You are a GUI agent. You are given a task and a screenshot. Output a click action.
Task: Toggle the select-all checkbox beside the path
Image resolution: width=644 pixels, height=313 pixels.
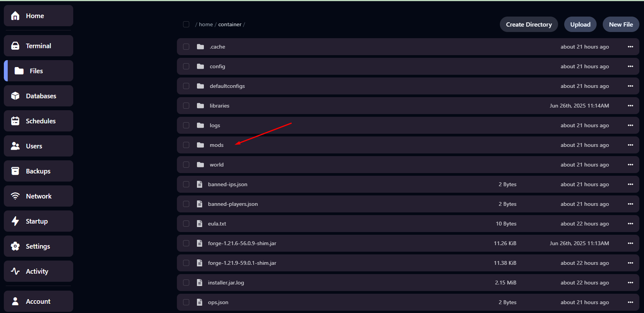(186, 24)
